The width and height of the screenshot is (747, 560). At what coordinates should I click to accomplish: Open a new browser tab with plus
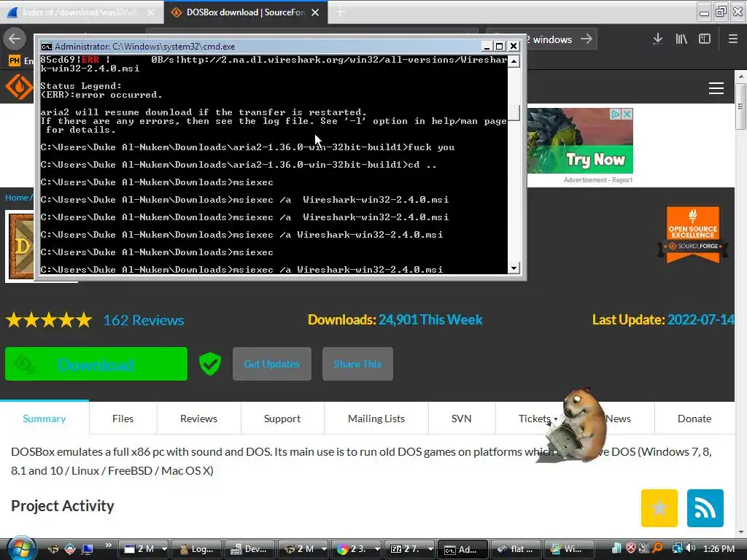point(340,12)
